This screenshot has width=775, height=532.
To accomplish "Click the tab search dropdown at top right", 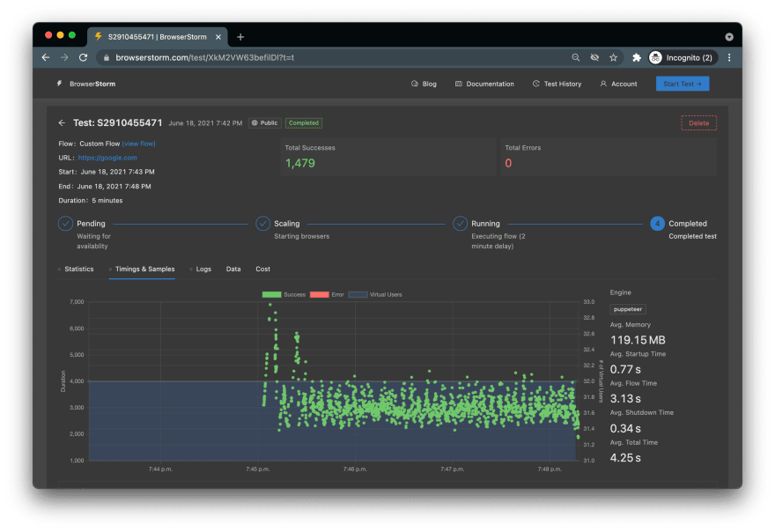I will tap(729, 37).
